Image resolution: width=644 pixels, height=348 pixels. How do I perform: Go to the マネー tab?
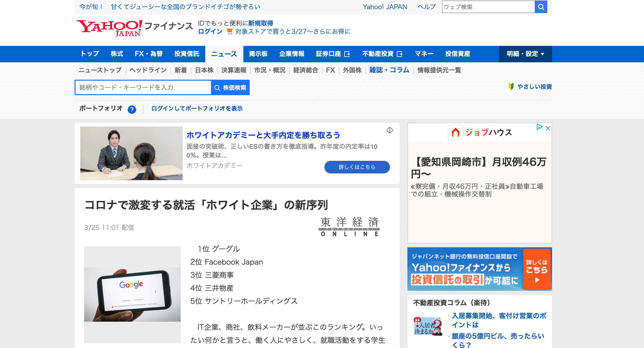(x=424, y=54)
